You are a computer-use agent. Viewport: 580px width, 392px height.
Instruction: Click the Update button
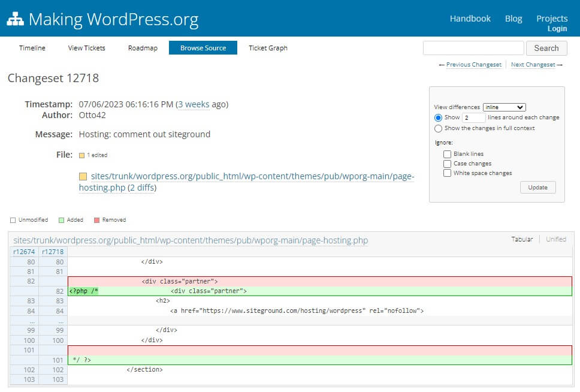coord(538,187)
